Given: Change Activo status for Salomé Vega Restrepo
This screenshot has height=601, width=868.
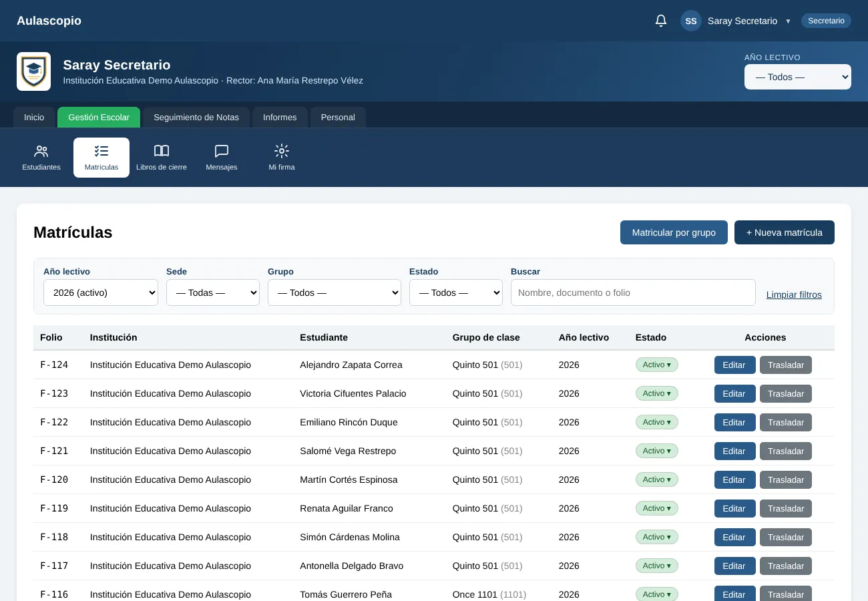Looking at the screenshot, I should coord(657,451).
